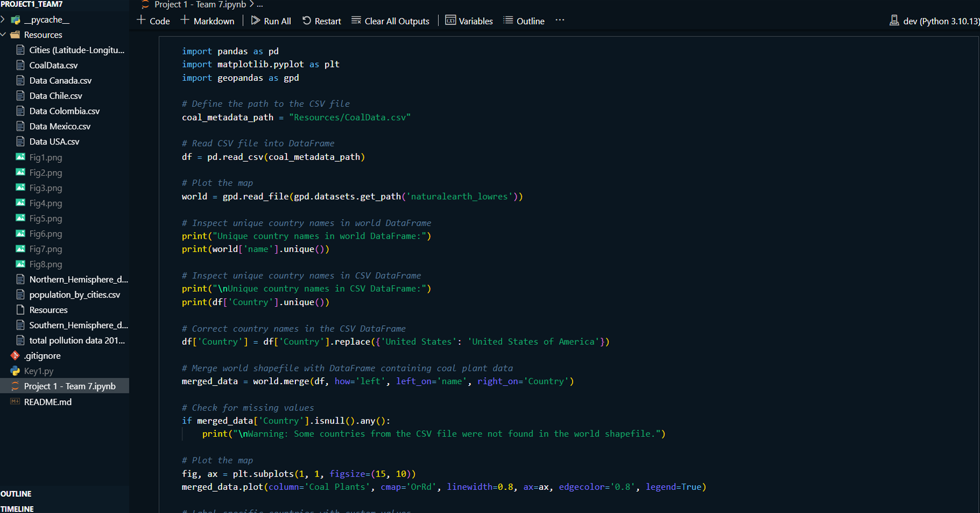The height and width of the screenshot is (513, 980).
Task: Expand the OUTLINE section
Action: pyautogui.click(x=16, y=494)
